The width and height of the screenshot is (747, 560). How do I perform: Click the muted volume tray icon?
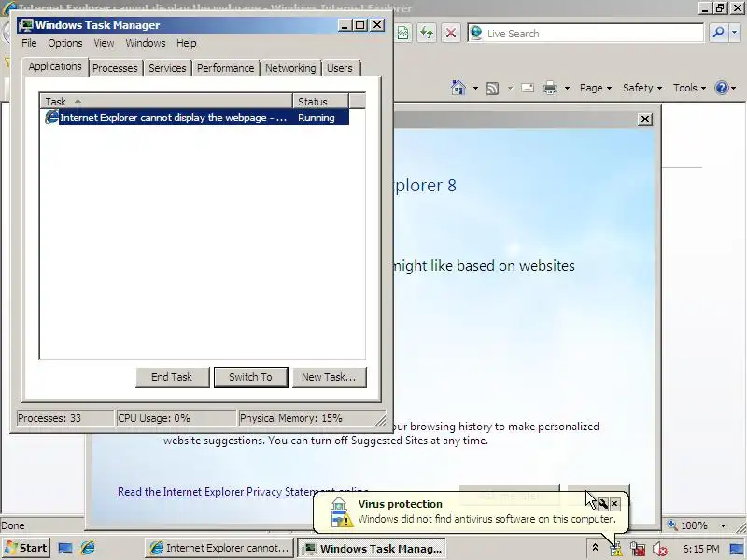(x=660, y=549)
